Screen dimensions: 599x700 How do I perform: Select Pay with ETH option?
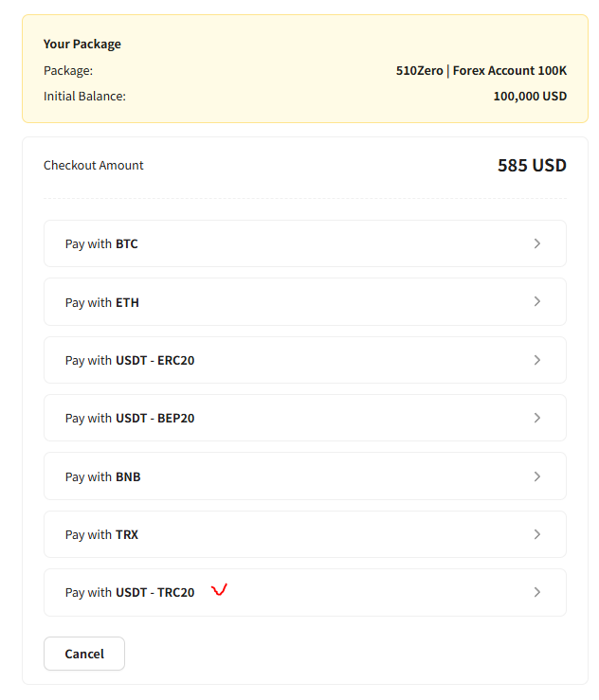102,303
